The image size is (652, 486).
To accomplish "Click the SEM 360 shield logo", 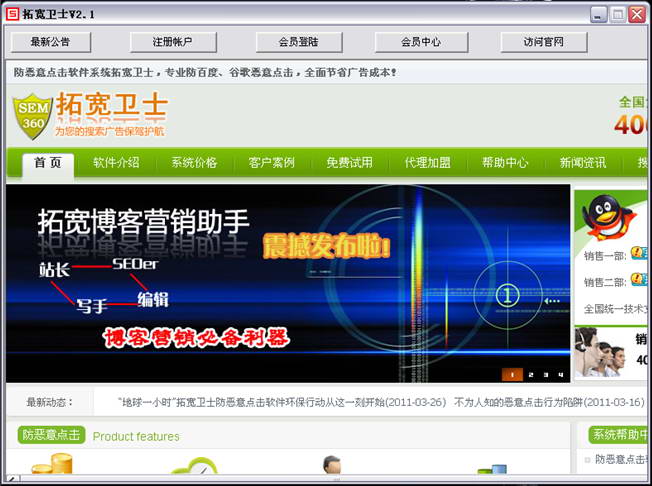I will (x=33, y=116).
